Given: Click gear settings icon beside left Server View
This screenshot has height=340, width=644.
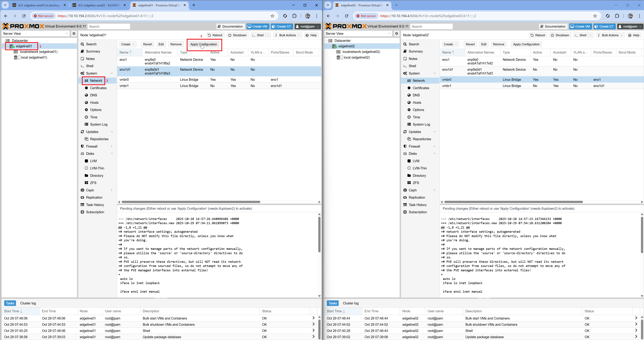Looking at the screenshot, I should pyautogui.click(x=74, y=33).
